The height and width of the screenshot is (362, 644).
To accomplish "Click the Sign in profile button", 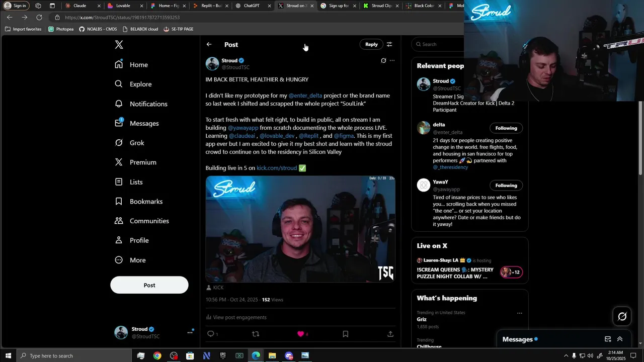I will point(16,6).
